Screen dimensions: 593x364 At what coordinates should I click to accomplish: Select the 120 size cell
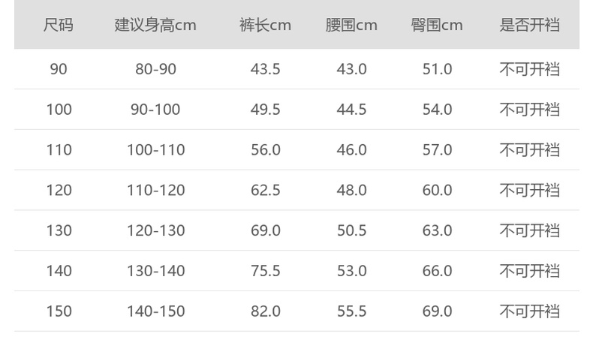pos(59,191)
